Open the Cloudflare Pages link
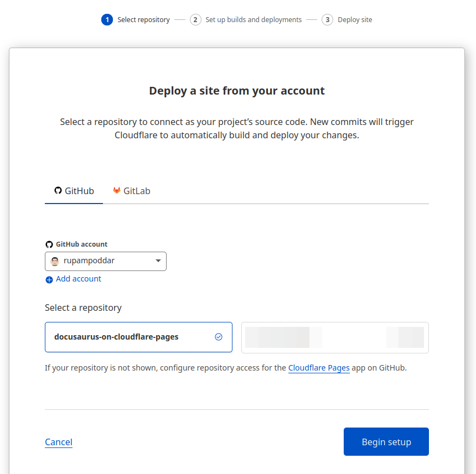The height and width of the screenshot is (474, 476). [319, 367]
